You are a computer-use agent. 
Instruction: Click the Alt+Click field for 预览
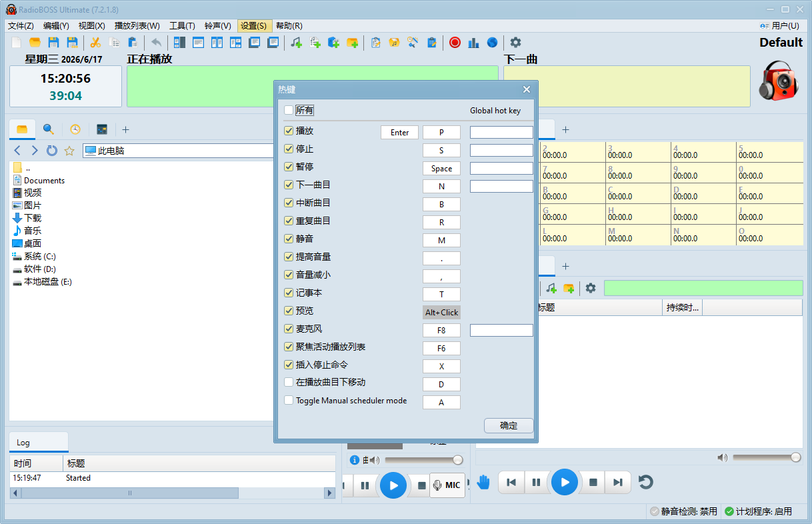[441, 313]
